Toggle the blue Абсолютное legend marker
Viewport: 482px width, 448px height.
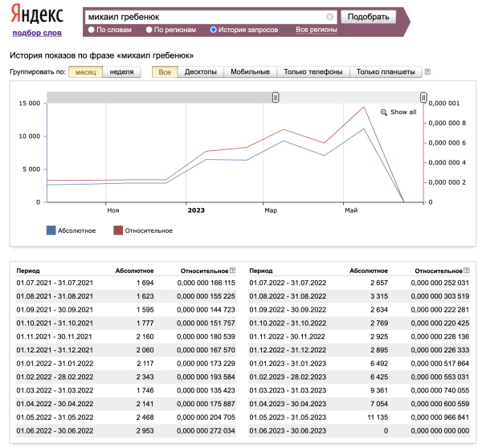51,230
